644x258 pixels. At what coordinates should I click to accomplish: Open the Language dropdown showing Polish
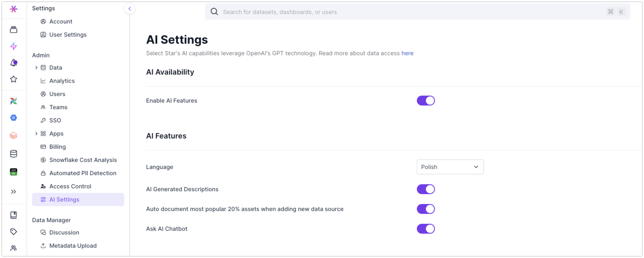(x=450, y=167)
